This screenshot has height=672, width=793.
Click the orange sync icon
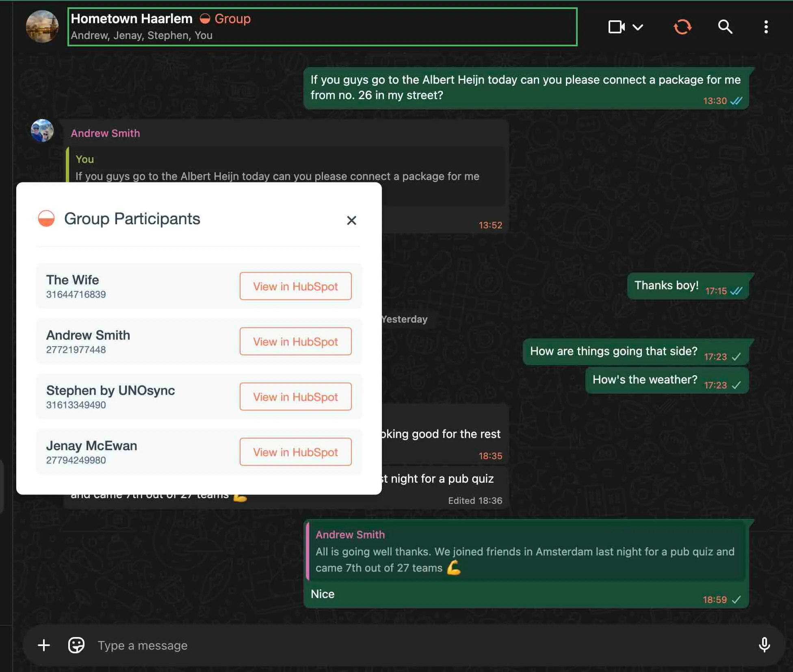tap(682, 27)
